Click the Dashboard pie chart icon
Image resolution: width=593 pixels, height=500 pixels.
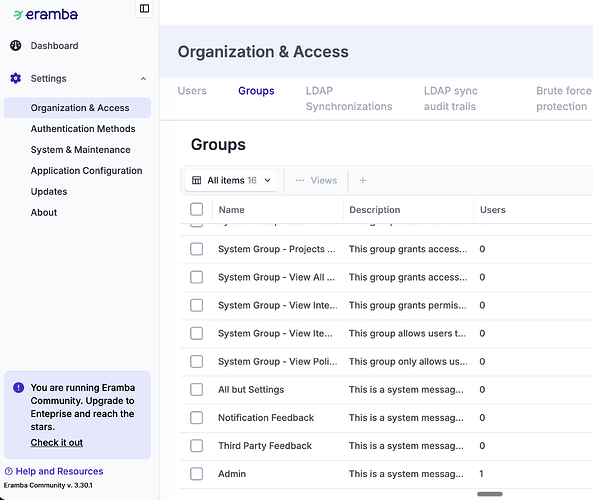16,45
